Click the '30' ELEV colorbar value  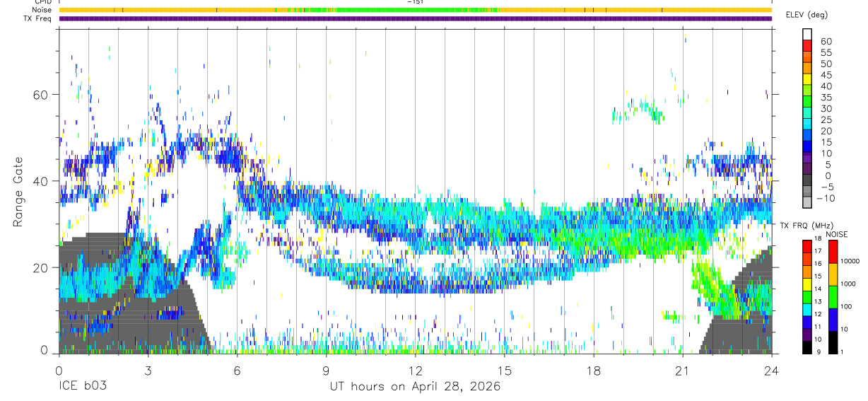[826, 109]
